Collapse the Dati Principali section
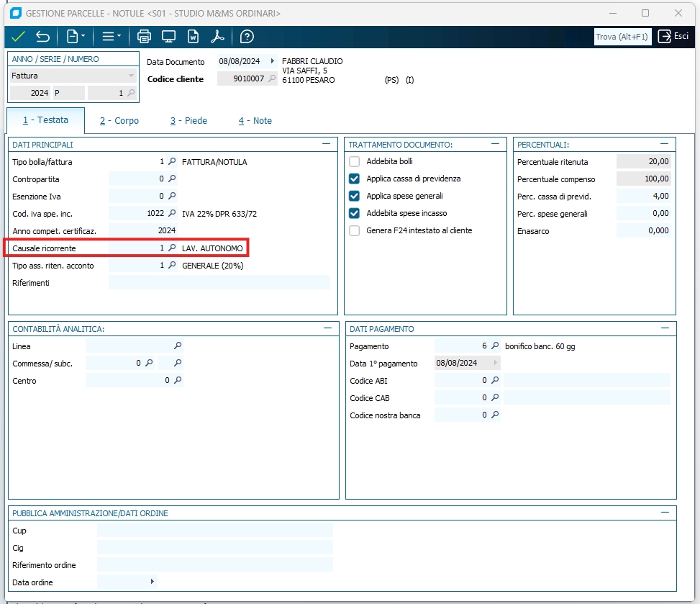This screenshot has height=604, width=700. pyautogui.click(x=327, y=144)
